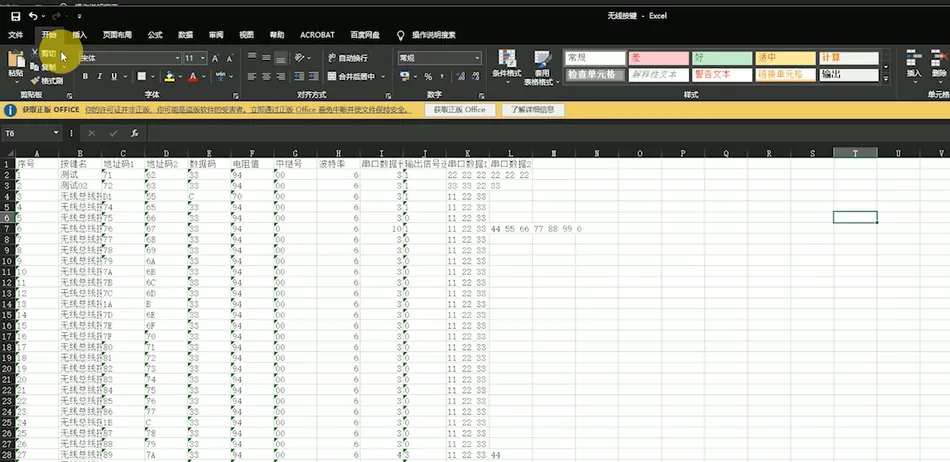Click the Comma Style icon
This screenshot has width=950, height=462.
point(442,76)
